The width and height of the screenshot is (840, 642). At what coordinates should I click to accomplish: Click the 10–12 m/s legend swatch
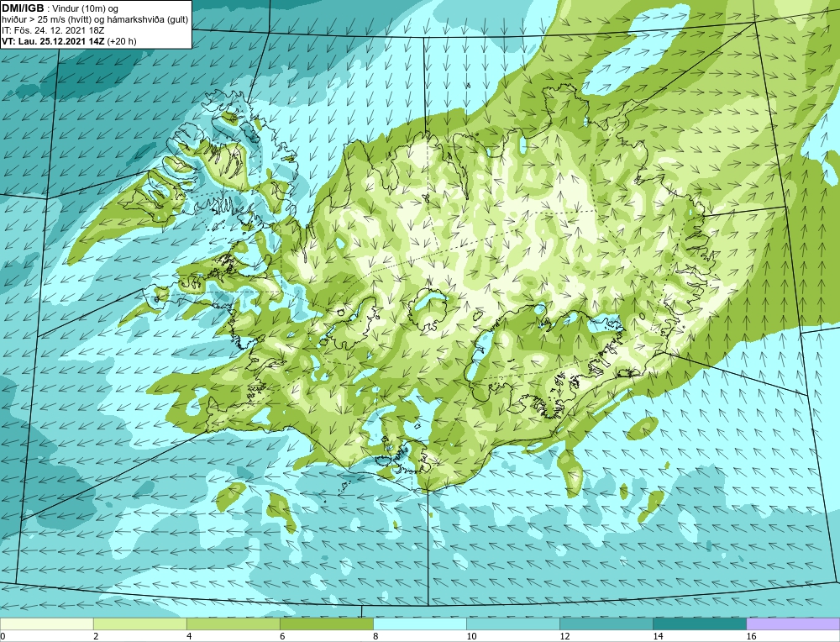click(x=513, y=624)
